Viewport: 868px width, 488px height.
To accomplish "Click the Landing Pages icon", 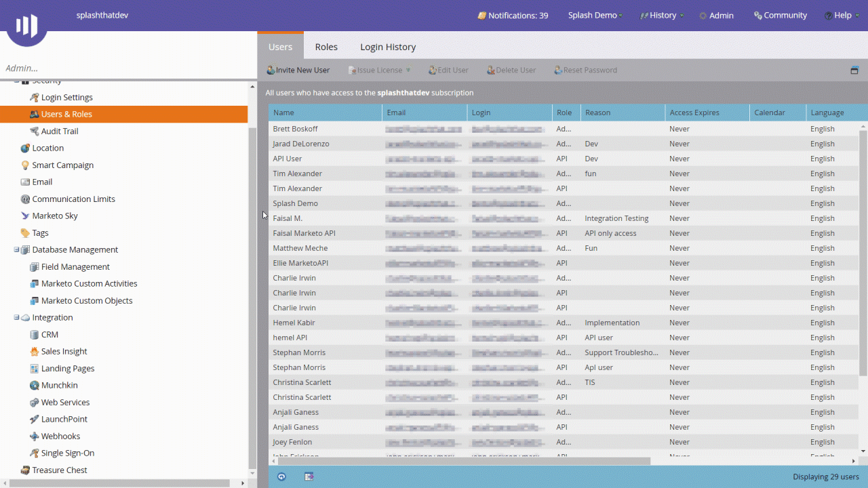I will coord(34,369).
